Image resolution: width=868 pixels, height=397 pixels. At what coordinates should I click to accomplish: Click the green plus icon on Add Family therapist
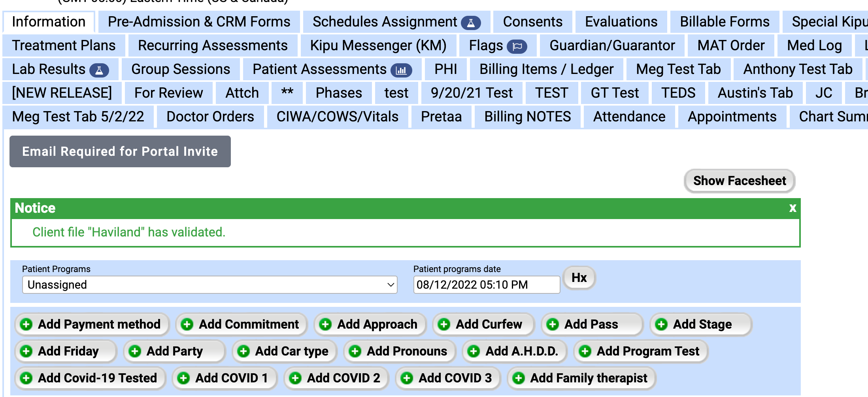click(519, 378)
